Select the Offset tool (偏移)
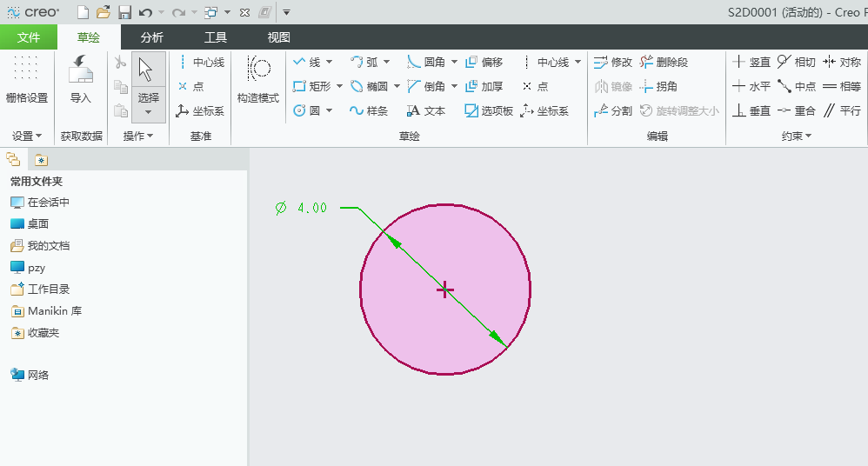Image resolution: width=868 pixels, height=466 pixels. [x=484, y=62]
